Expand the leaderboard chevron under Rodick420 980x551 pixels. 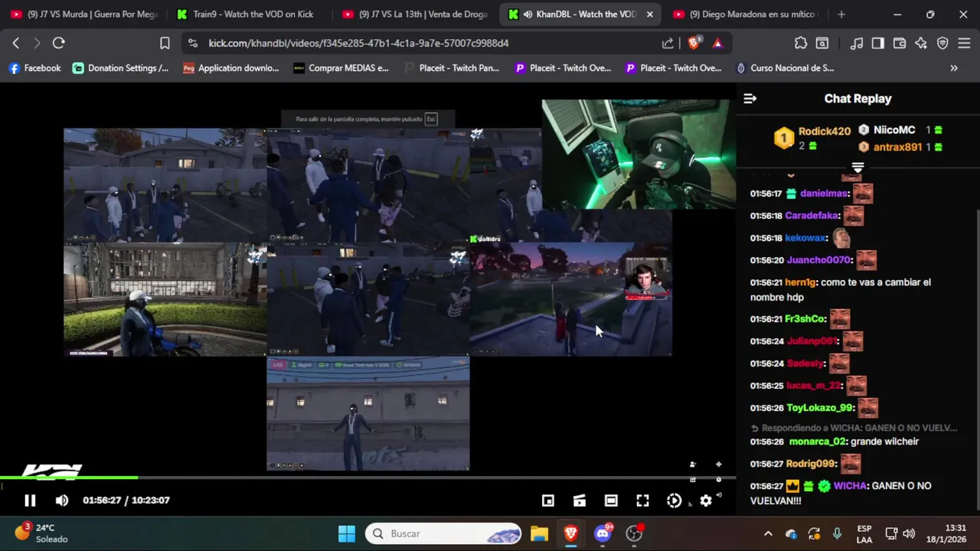pos(857,168)
